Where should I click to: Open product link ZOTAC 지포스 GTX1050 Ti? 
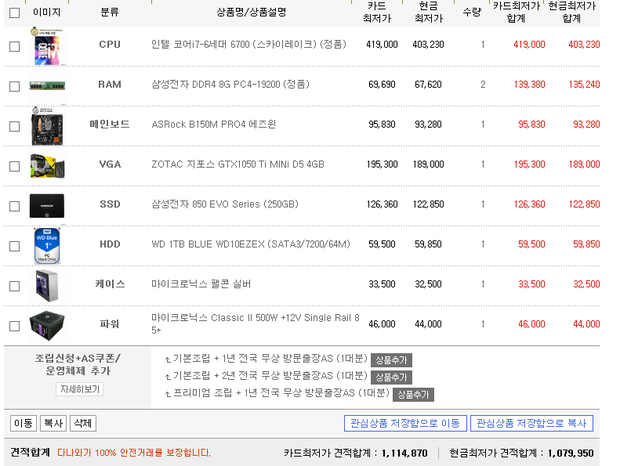[x=238, y=164]
